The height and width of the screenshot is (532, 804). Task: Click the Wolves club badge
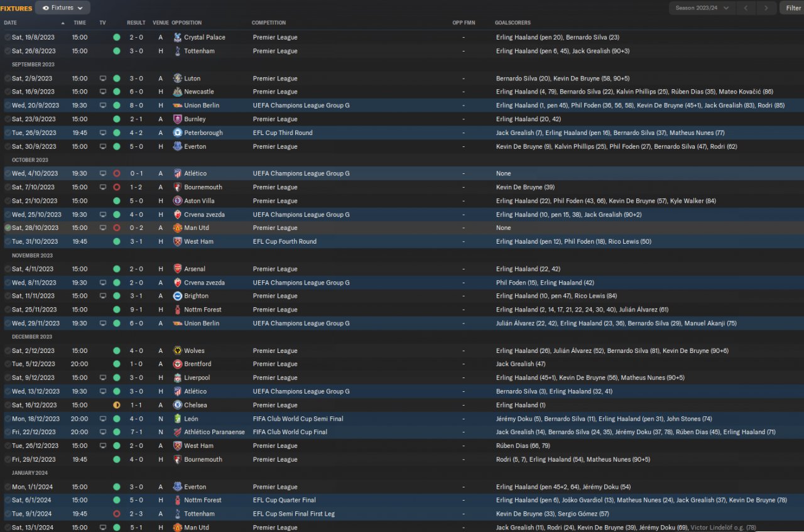click(x=178, y=350)
